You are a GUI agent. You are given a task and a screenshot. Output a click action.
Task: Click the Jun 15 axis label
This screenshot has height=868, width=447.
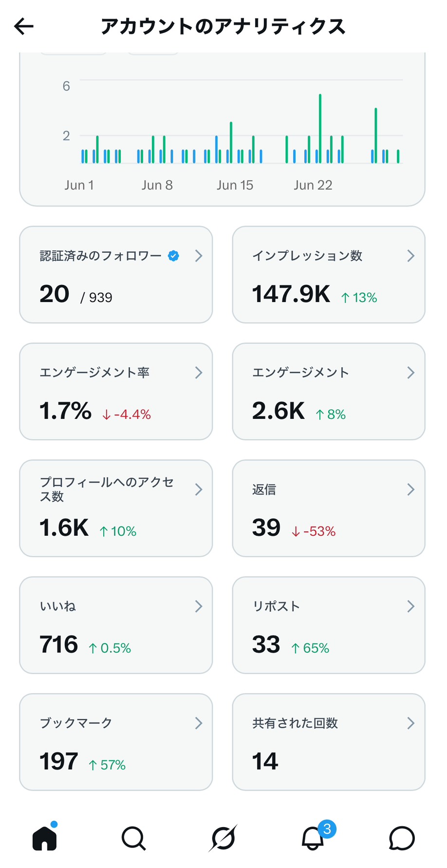pyautogui.click(x=235, y=185)
